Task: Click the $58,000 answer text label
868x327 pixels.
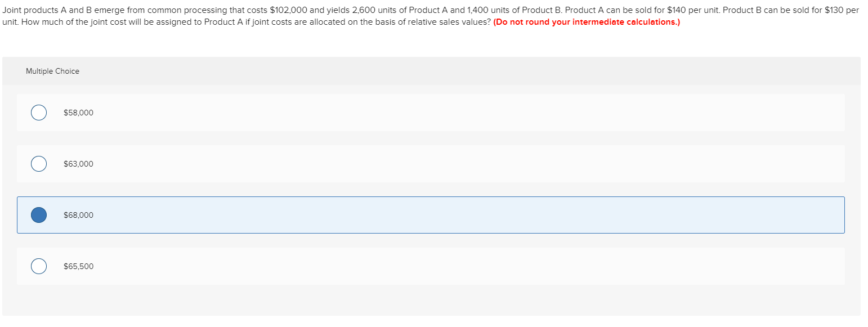Action: tap(79, 112)
